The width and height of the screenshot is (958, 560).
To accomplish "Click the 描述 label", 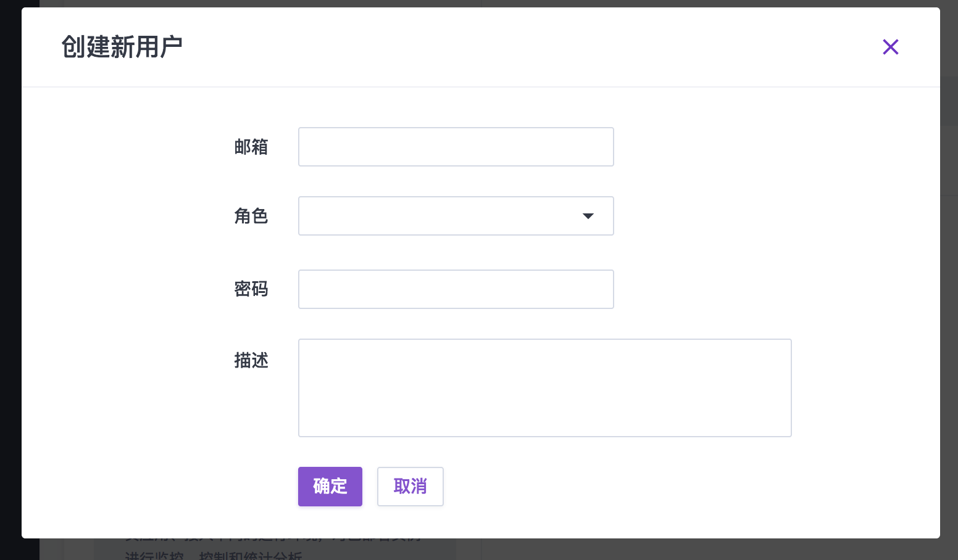I will click(x=251, y=361).
